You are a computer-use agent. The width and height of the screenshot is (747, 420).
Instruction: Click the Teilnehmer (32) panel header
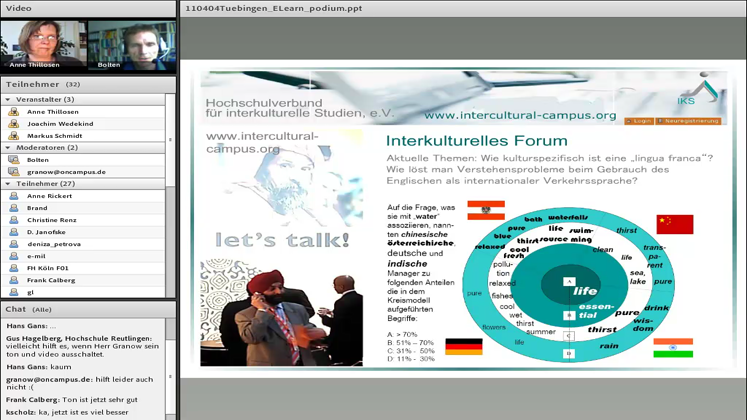pos(88,84)
